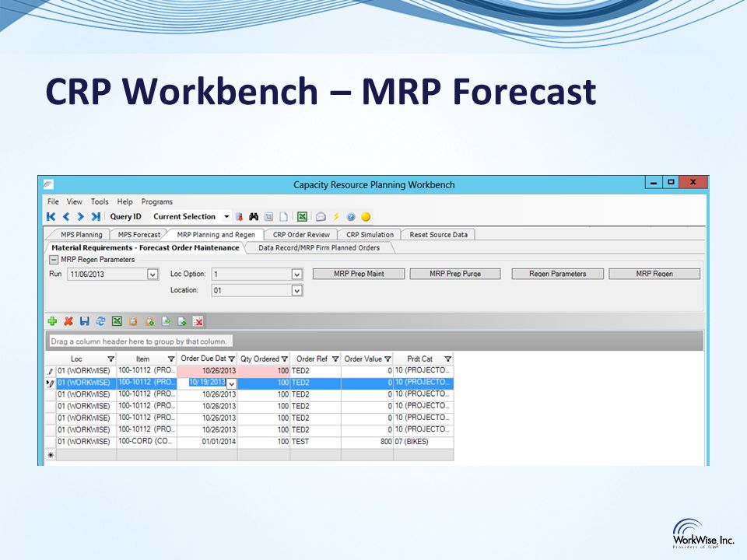Click the MRP Regen button
This screenshot has height=560, width=747.
[x=654, y=274]
